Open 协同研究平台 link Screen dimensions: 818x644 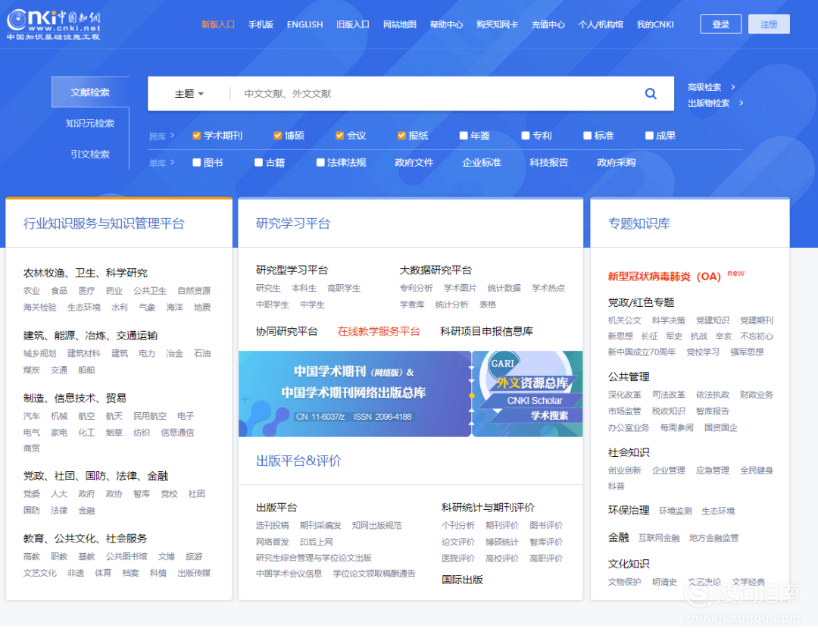pyautogui.click(x=287, y=331)
